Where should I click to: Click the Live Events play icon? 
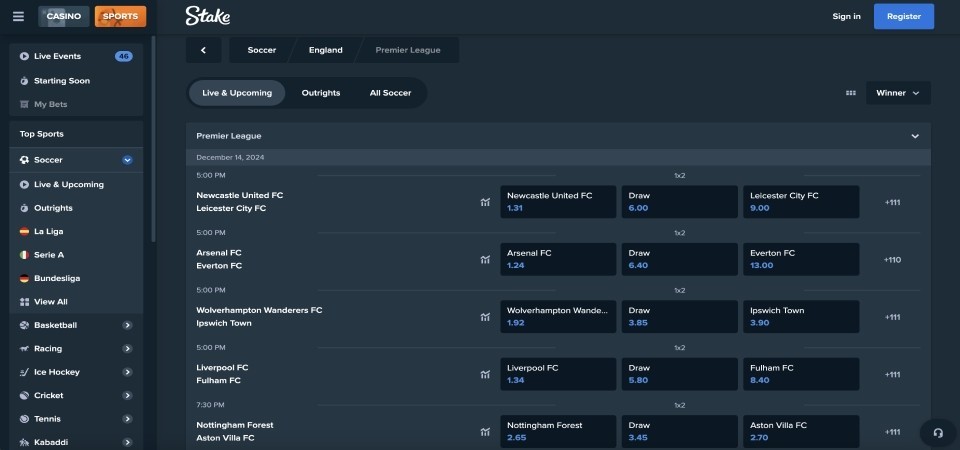click(24, 56)
